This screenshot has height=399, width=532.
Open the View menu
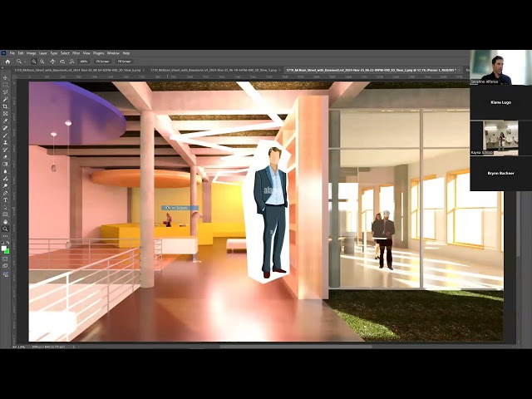coord(86,53)
